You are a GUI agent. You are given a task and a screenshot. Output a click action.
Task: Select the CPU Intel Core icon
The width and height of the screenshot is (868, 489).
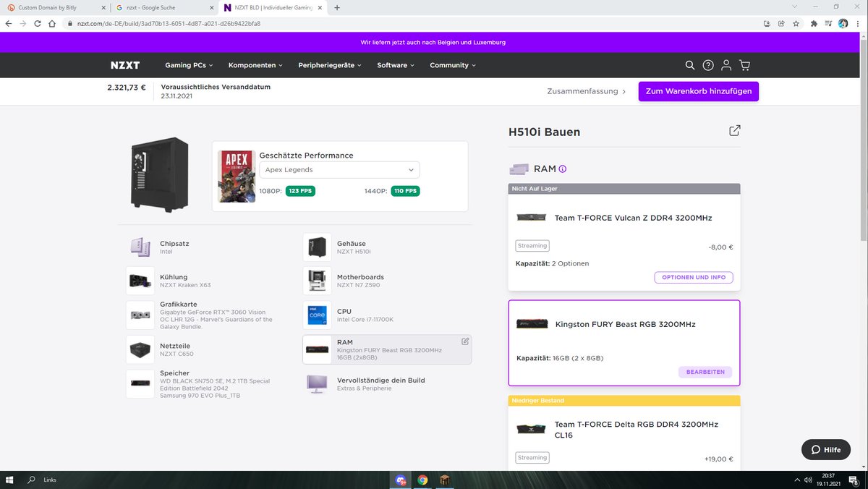pyautogui.click(x=317, y=315)
